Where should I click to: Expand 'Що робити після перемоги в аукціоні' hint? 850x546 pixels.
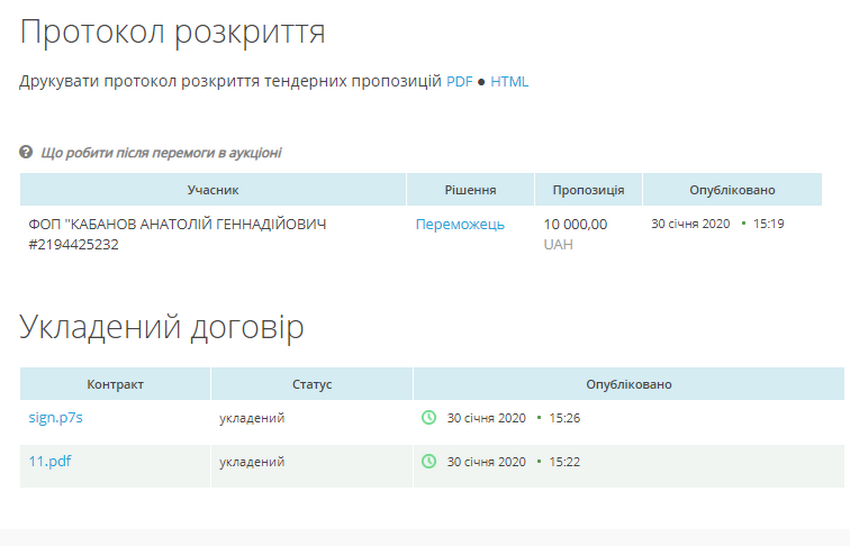(x=161, y=153)
